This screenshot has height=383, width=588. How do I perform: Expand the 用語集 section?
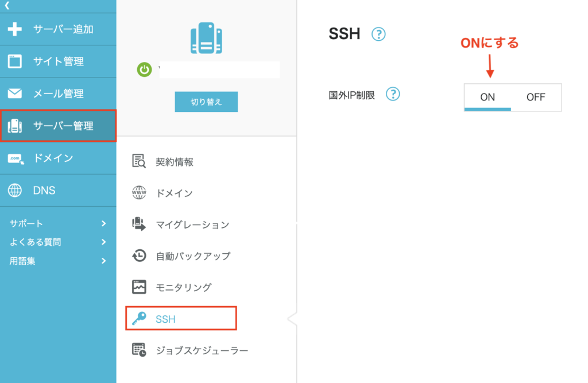pos(57,261)
